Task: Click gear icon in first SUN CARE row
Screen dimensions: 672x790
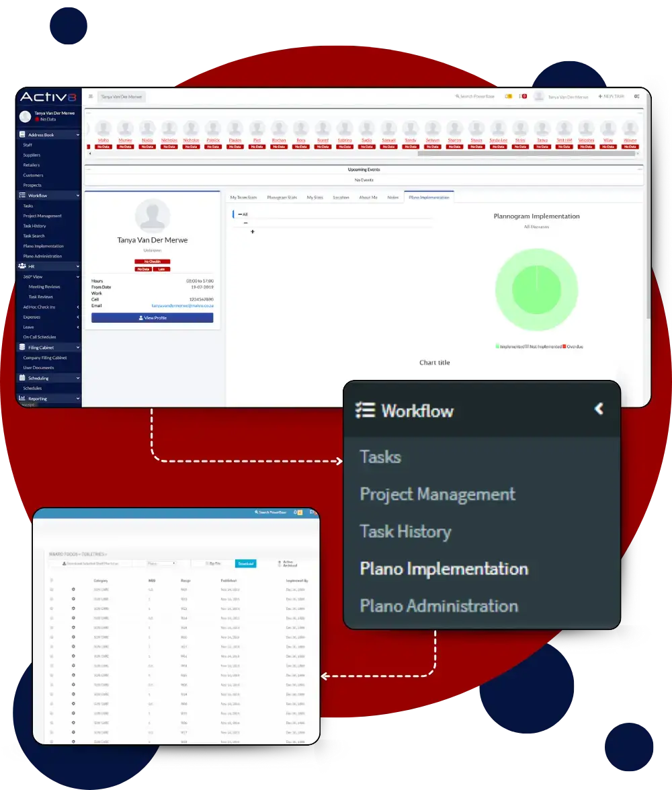Action: 73,590
